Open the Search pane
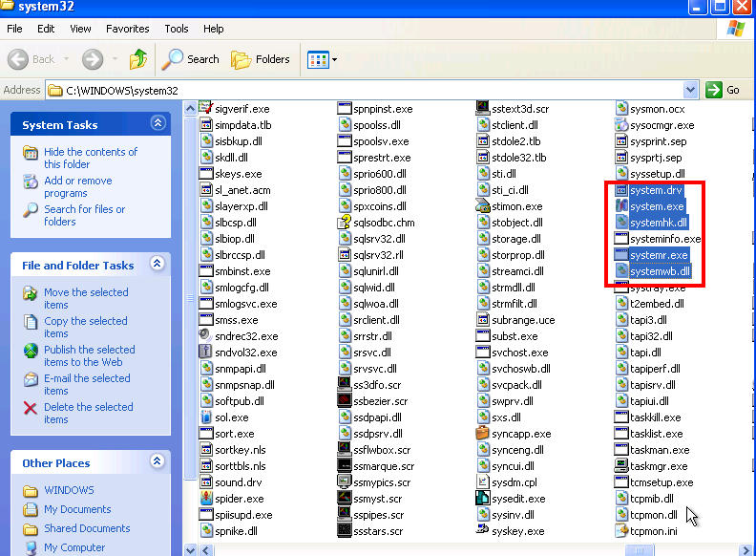The width and height of the screenshot is (756, 556). (x=190, y=59)
